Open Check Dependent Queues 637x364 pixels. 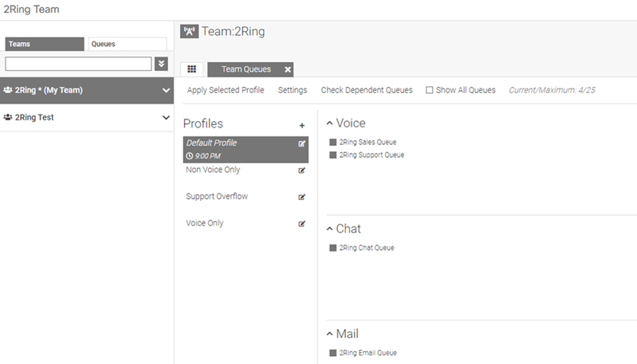pyautogui.click(x=367, y=90)
